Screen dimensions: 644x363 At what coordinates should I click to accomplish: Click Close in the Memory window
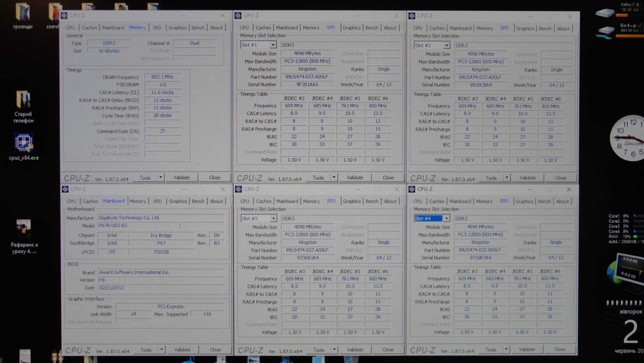[x=215, y=177]
